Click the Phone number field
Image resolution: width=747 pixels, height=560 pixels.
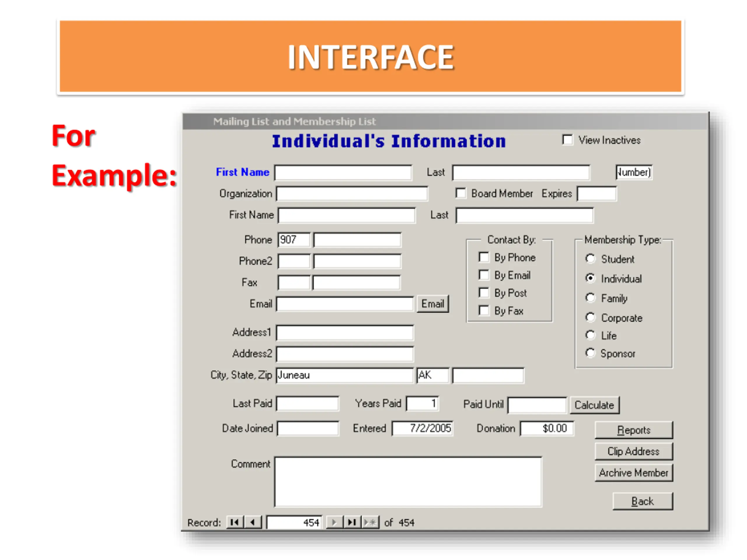[357, 240]
